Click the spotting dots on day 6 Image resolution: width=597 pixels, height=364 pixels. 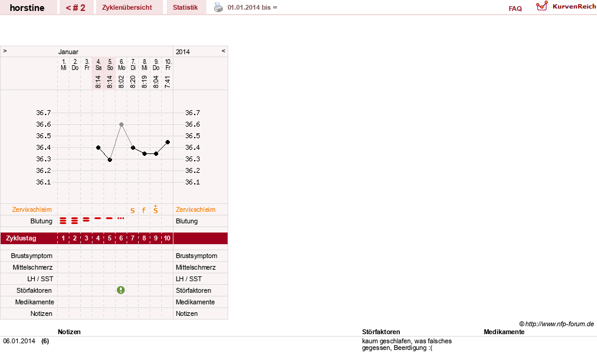click(120, 218)
